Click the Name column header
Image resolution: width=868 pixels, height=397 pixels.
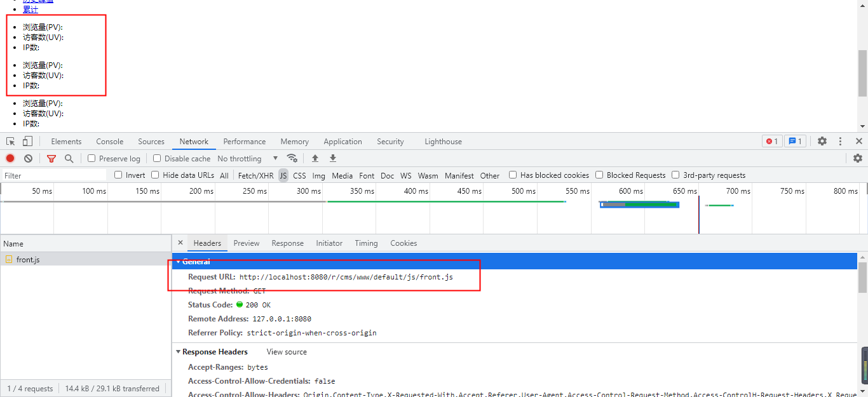tap(86, 243)
